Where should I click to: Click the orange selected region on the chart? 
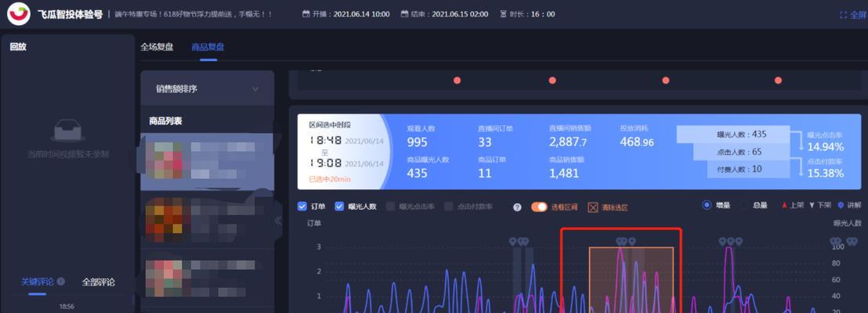point(631,279)
